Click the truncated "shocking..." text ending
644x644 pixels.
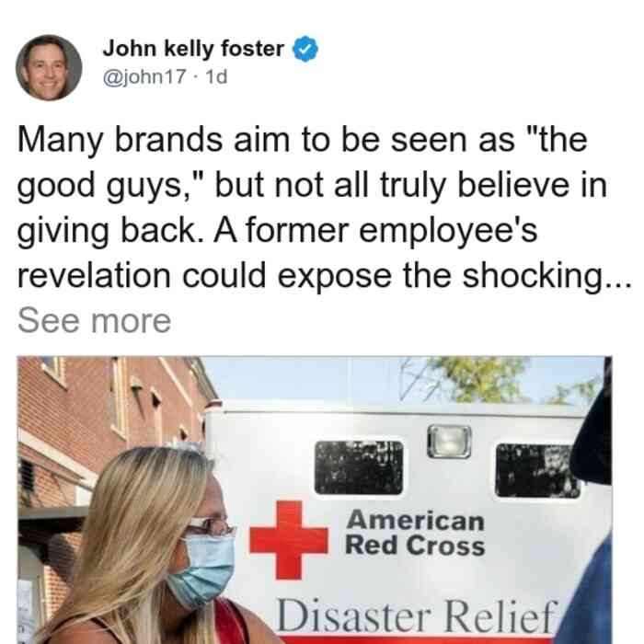[547, 277]
